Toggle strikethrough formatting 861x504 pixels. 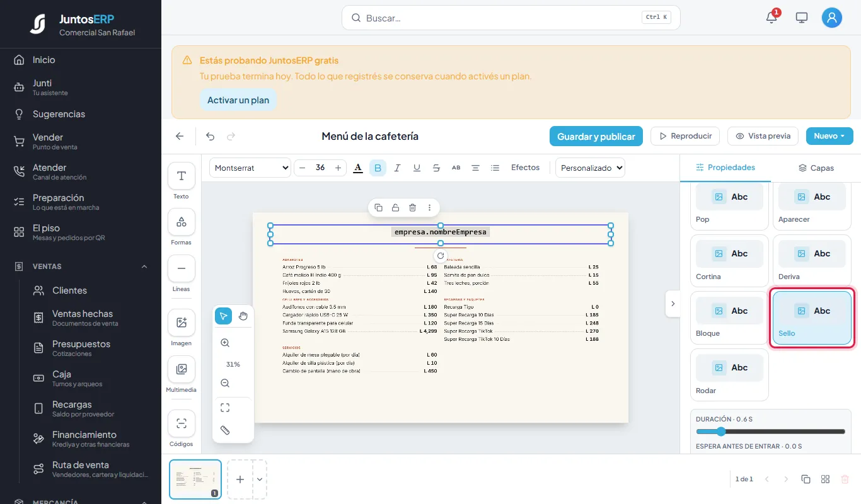pos(436,168)
